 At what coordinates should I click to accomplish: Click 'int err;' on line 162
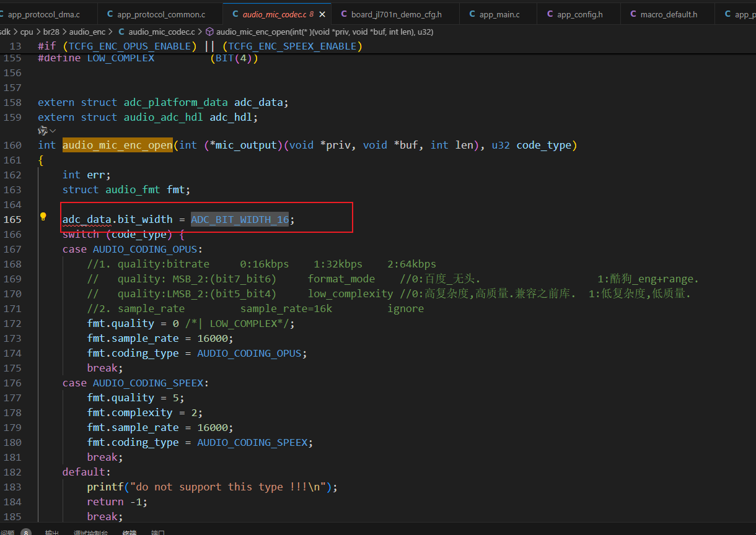pos(87,175)
